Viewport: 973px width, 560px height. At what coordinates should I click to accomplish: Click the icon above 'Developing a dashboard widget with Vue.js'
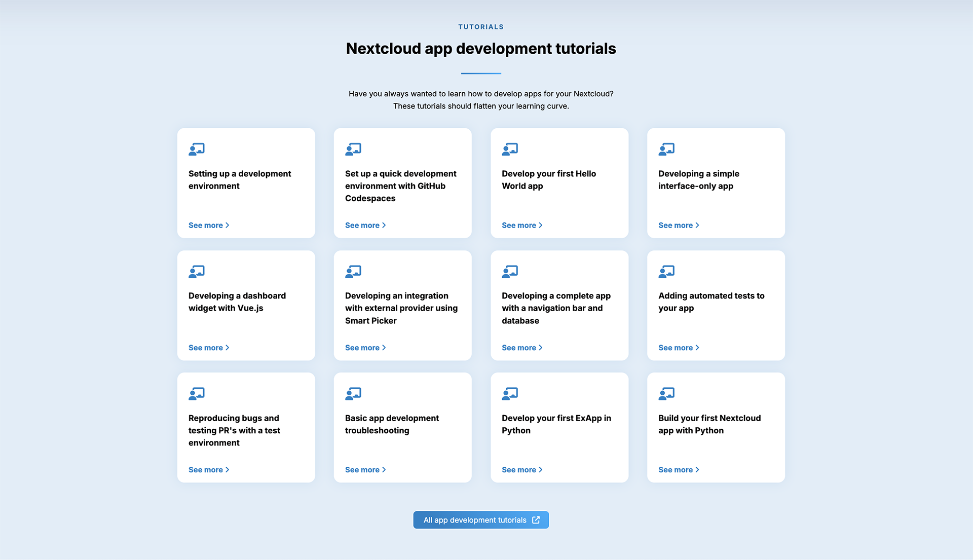click(197, 272)
